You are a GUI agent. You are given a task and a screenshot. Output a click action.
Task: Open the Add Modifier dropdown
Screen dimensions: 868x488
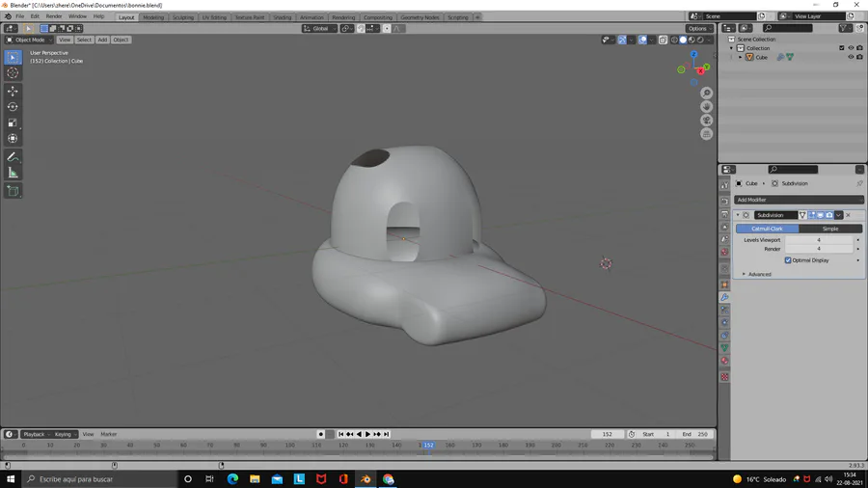[x=799, y=200]
